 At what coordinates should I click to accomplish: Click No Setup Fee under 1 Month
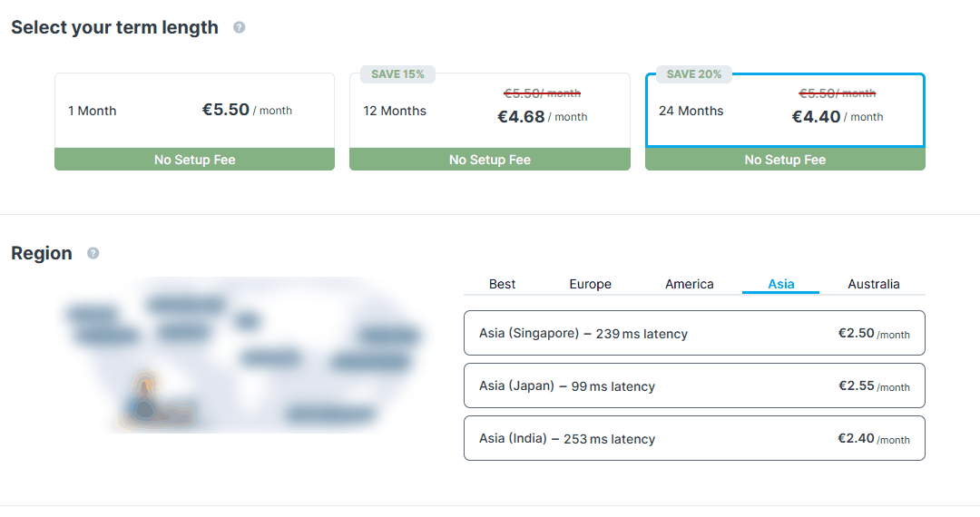click(x=194, y=160)
